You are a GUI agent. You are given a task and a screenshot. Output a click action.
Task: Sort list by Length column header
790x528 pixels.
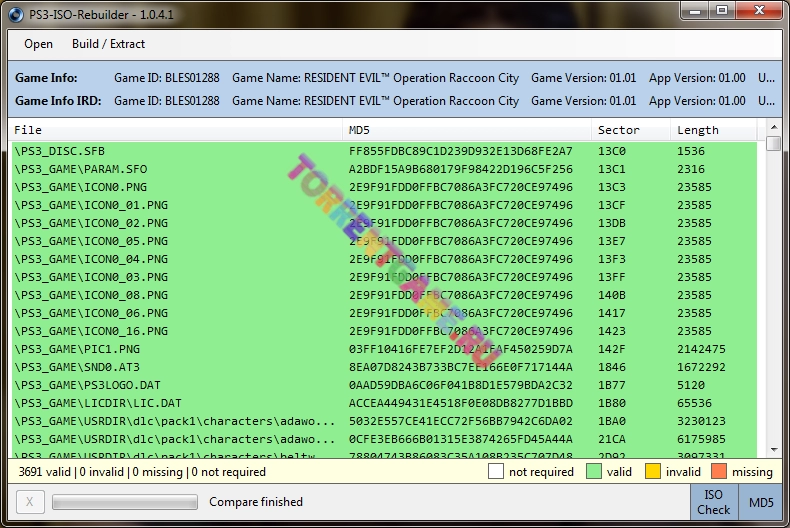715,130
